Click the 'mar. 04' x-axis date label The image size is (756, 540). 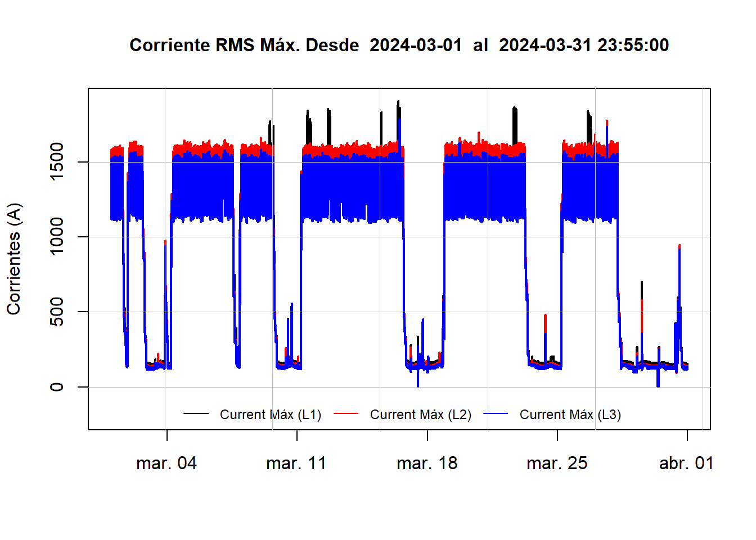coord(166,463)
